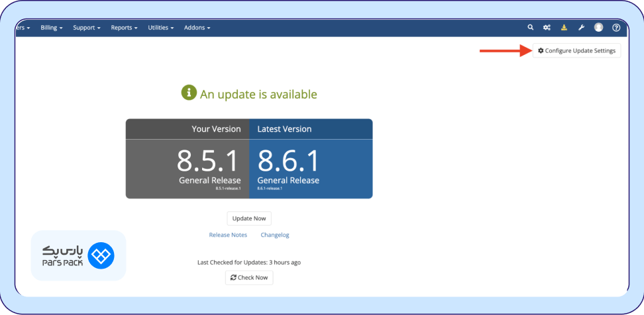
Task: Open the setup gears icon
Action: tap(547, 28)
